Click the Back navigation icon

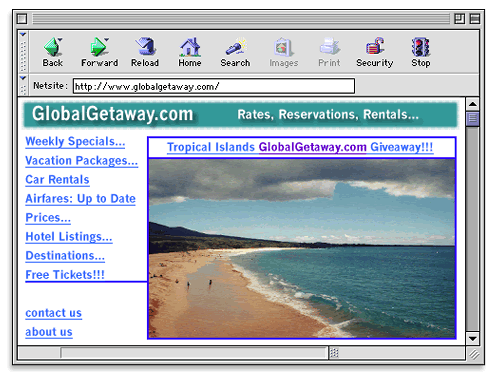[x=52, y=47]
